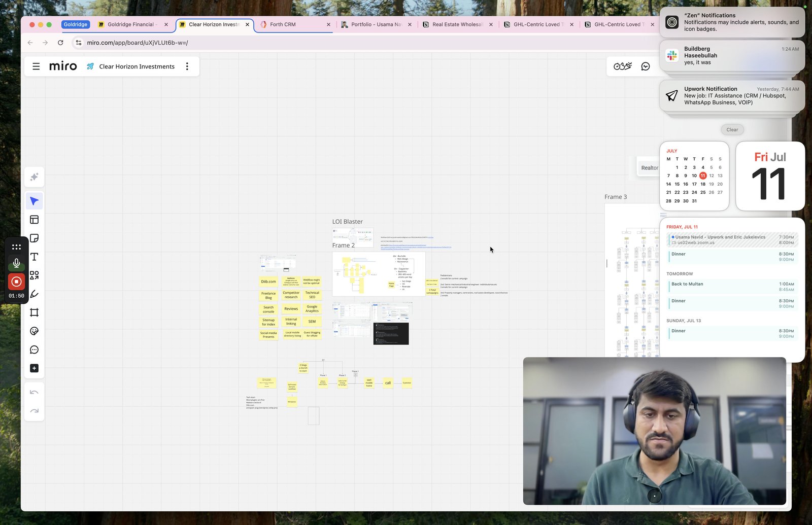Open recording widget options dots
Viewport: 812px width, 525px height.
[x=16, y=247]
